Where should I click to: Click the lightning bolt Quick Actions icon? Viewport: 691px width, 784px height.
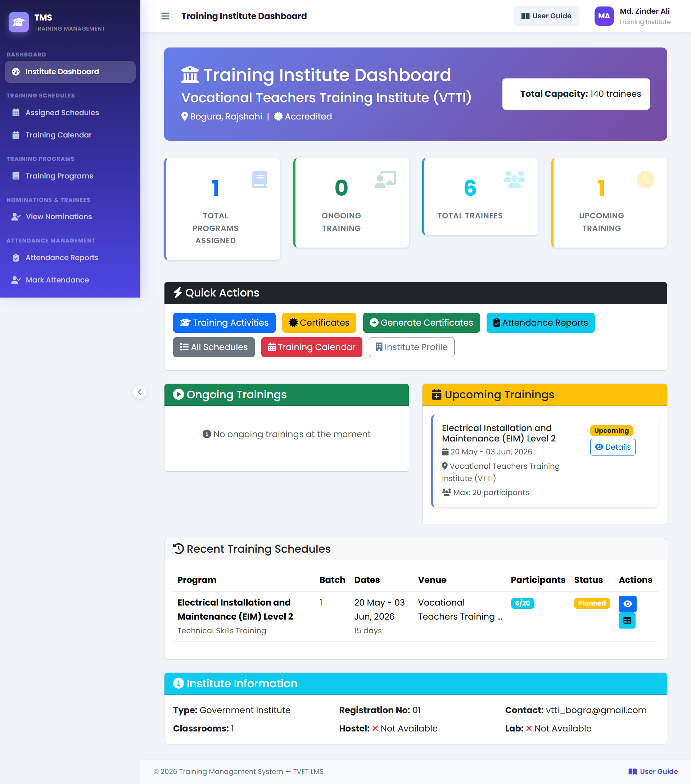pos(178,293)
